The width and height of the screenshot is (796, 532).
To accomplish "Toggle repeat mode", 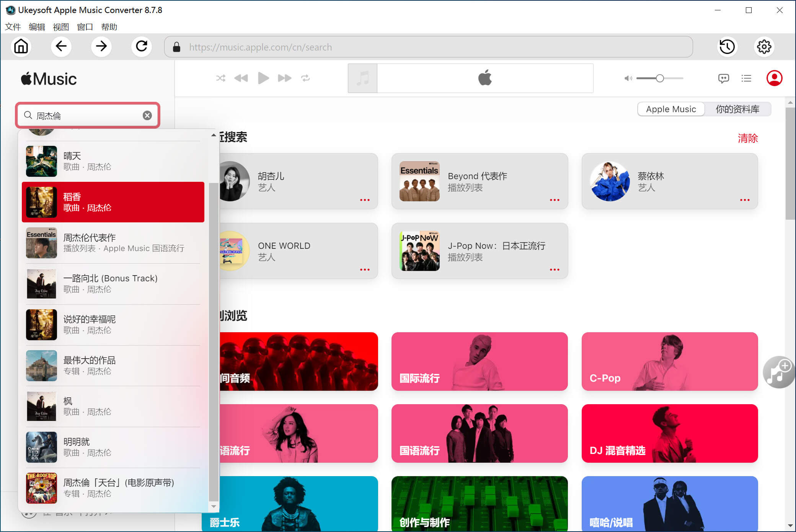I will pos(306,78).
